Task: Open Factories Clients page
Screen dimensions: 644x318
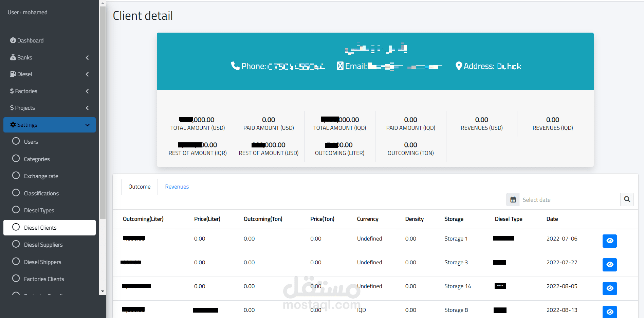Action: click(x=50, y=279)
